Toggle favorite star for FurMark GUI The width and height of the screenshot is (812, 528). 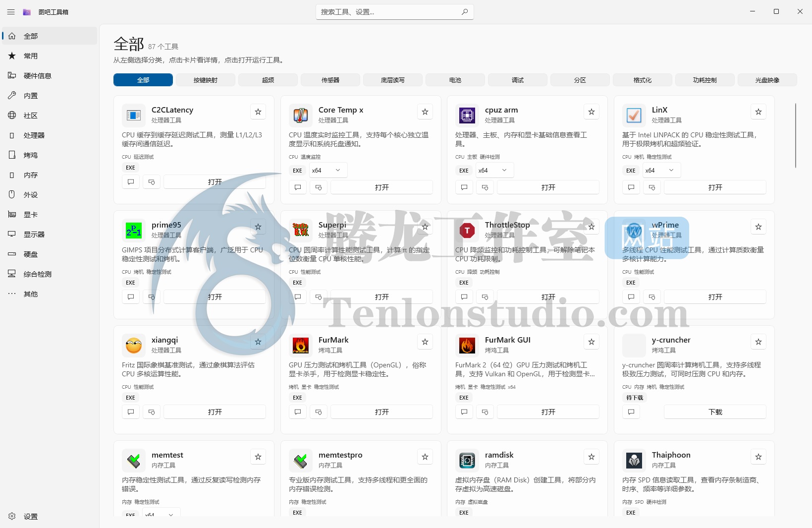point(592,342)
